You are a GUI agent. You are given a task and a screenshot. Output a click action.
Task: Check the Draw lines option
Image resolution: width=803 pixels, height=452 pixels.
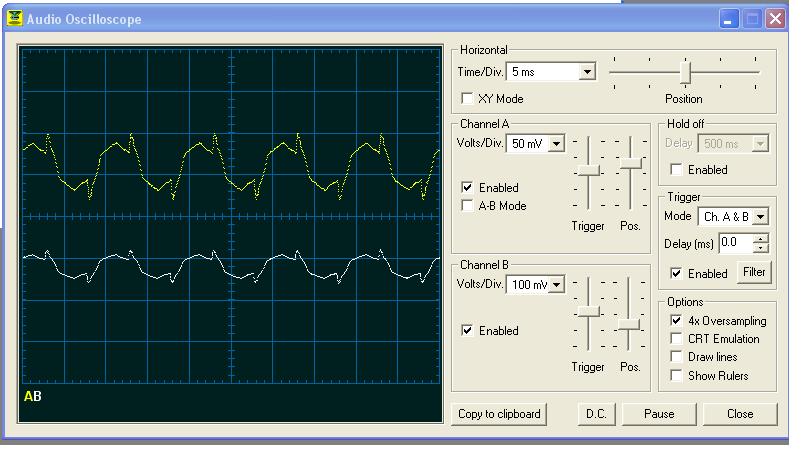tap(677, 357)
